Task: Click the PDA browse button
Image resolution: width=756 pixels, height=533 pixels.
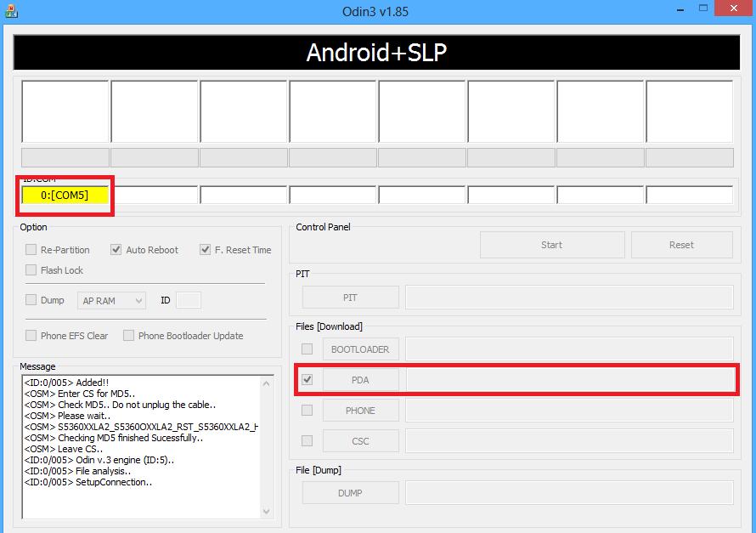Action: point(361,380)
